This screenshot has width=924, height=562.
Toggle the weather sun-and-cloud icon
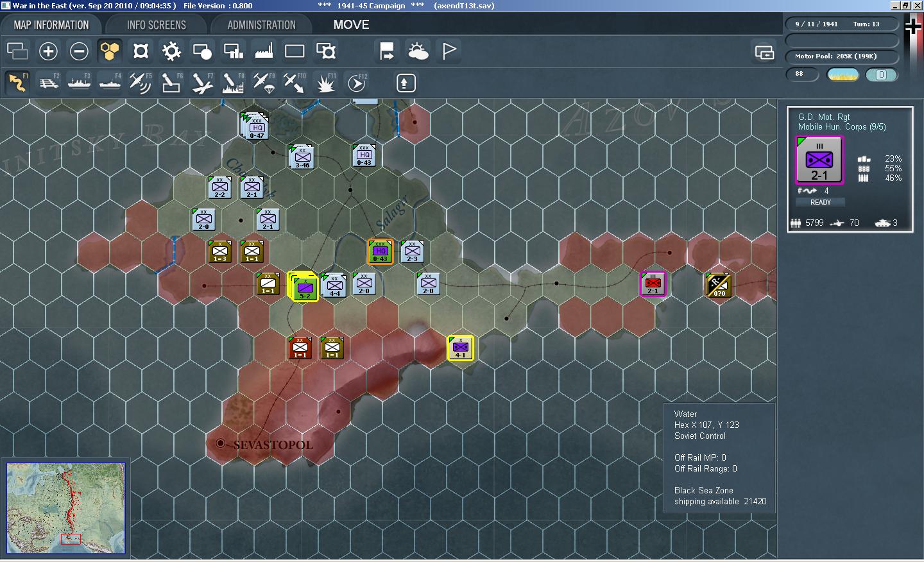(418, 51)
